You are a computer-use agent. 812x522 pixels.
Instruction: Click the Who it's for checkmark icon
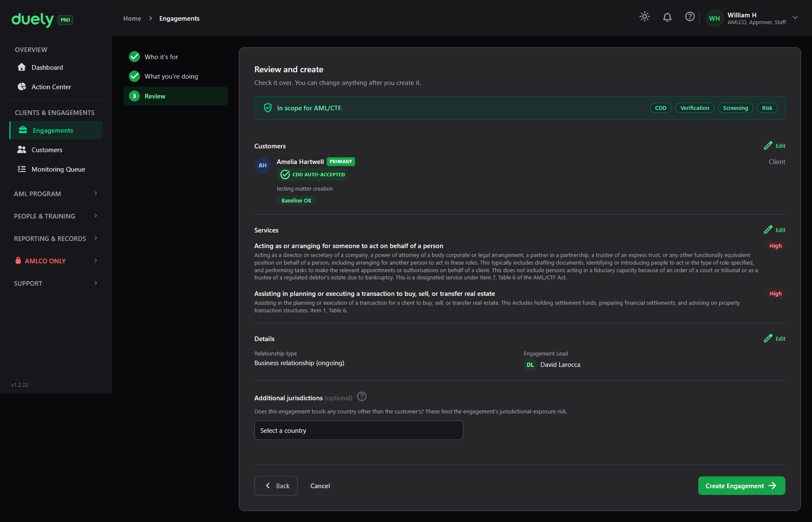tap(134, 57)
